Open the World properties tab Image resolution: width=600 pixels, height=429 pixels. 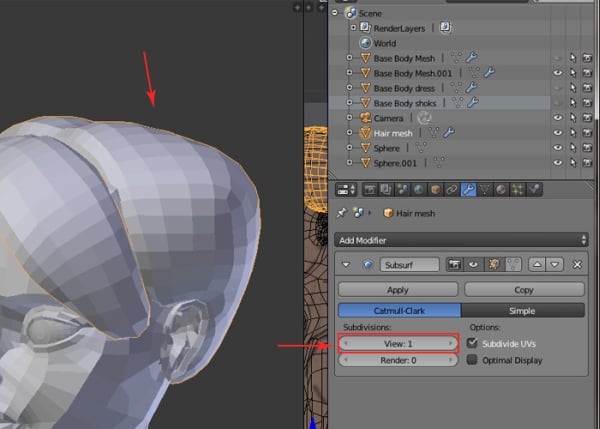pyautogui.click(x=417, y=188)
